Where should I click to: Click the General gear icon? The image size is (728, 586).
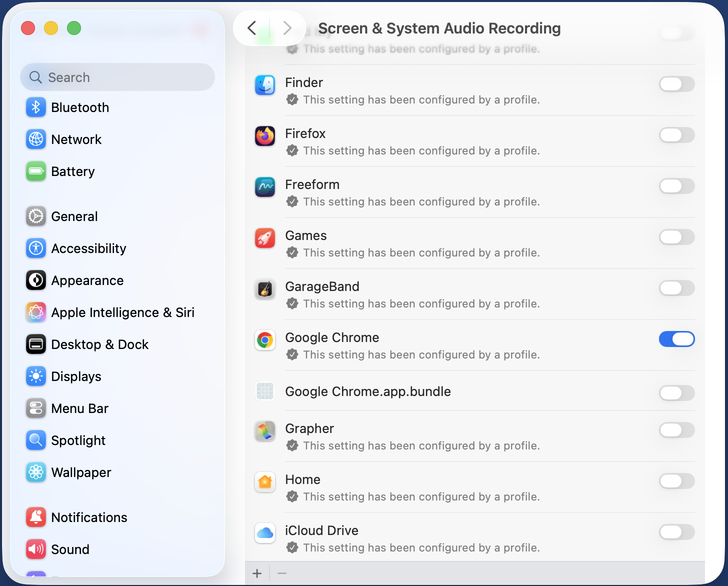[36, 216]
